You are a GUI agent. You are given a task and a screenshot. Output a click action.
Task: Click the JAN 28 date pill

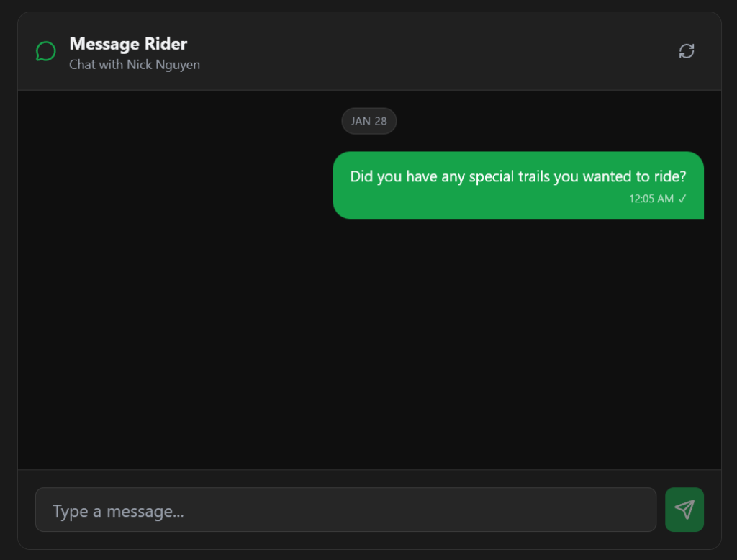coord(369,122)
